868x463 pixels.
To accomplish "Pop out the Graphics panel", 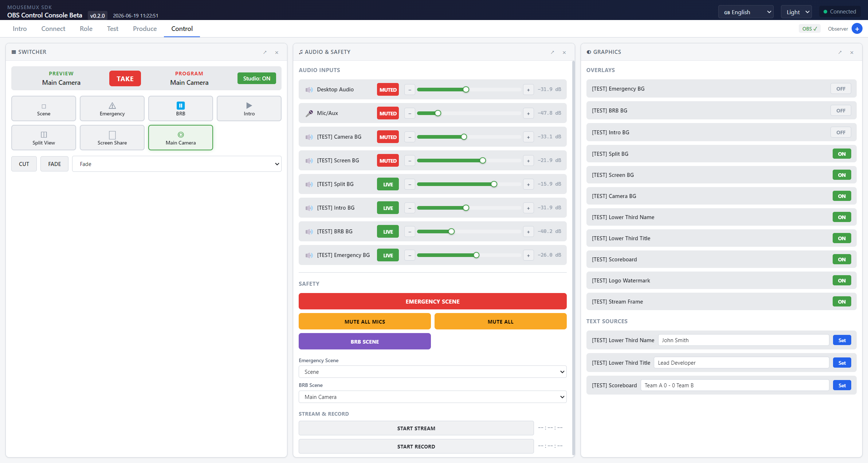I will pyautogui.click(x=840, y=52).
